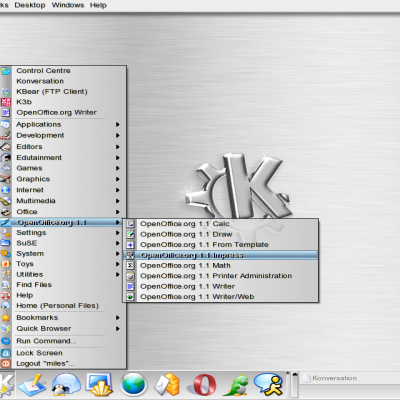Image resolution: width=400 pixels, height=400 pixels.
Task: Click the panel handle beside taskbar
Action: click(295, 385)
